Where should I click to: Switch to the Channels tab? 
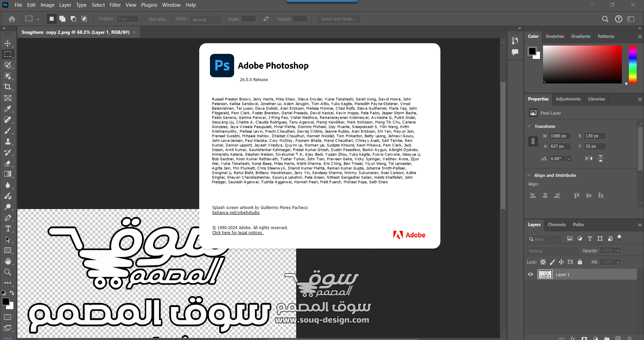[x=556, y=224]
